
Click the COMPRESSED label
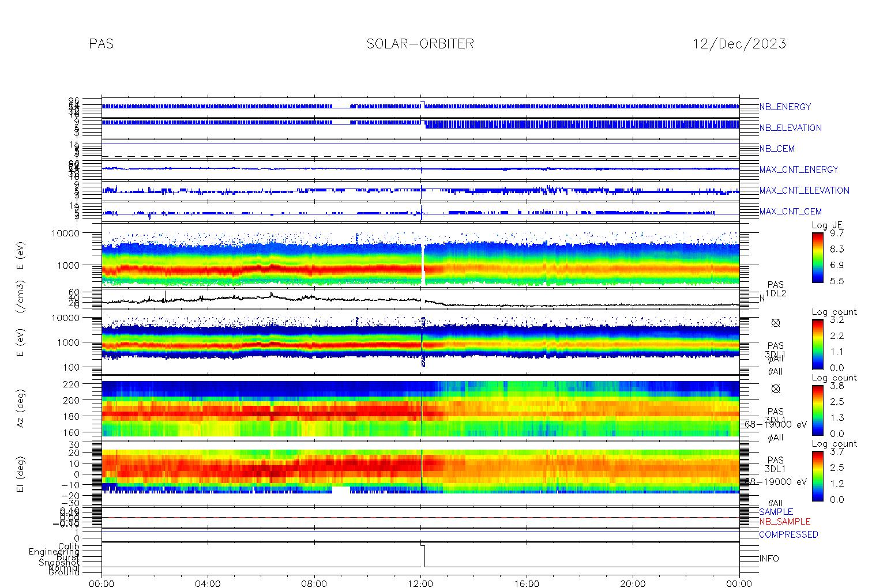click(x=788, y=534)
